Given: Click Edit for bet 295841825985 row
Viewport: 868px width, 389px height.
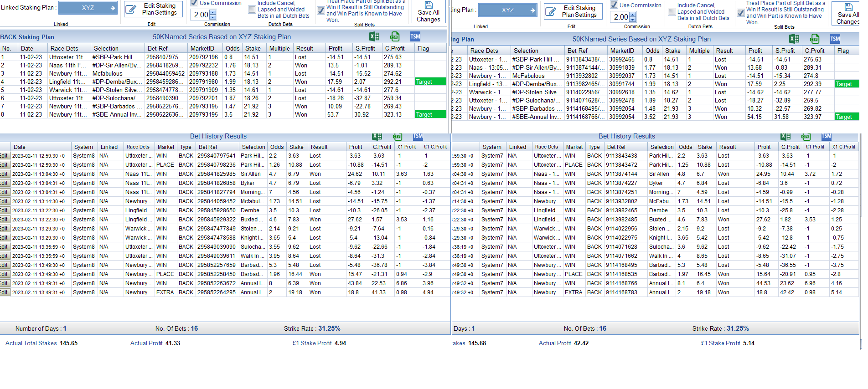Looking at the screenshot, I should [x=5, y=174].
